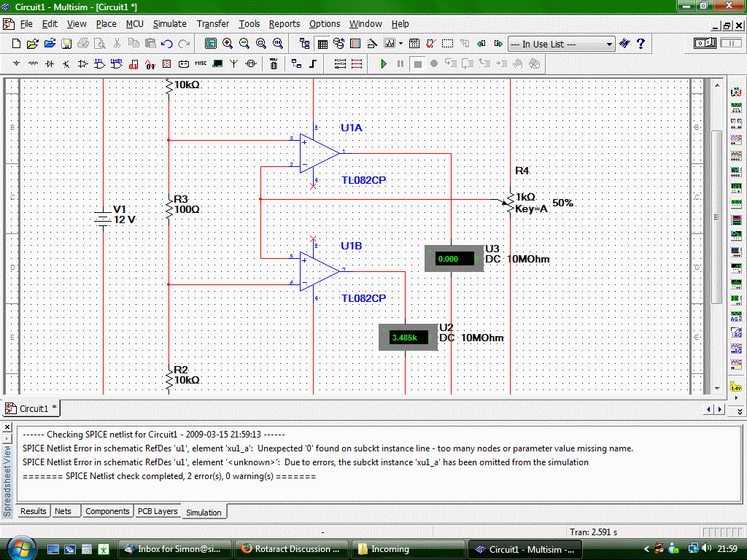The image size is (747, 560).
Task: Run the simulation with green play
Action: [384, 64]
